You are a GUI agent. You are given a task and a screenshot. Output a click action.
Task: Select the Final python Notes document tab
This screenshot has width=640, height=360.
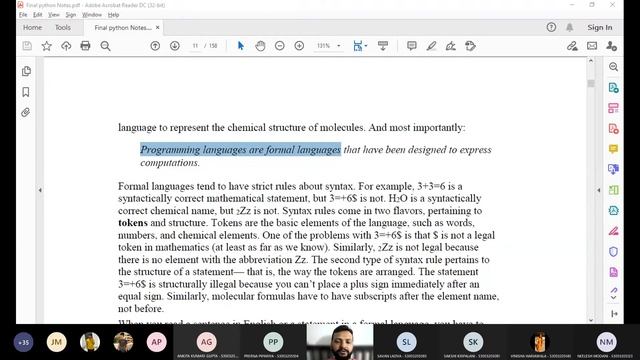122,28
